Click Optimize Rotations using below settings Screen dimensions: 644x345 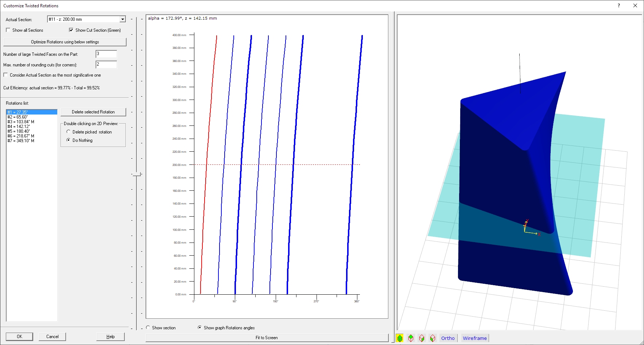pos(65,42)
